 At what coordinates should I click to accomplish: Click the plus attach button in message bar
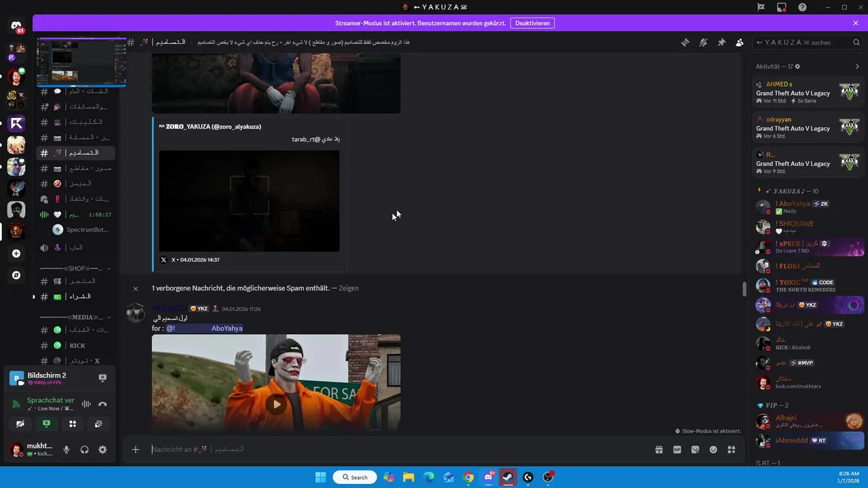point(136,449)
